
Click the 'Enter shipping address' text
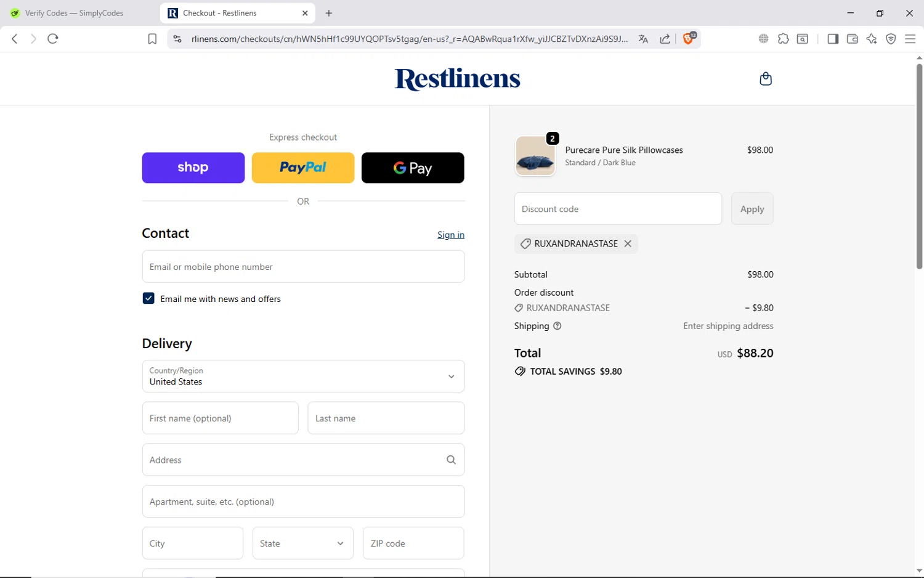coord(728,326)
